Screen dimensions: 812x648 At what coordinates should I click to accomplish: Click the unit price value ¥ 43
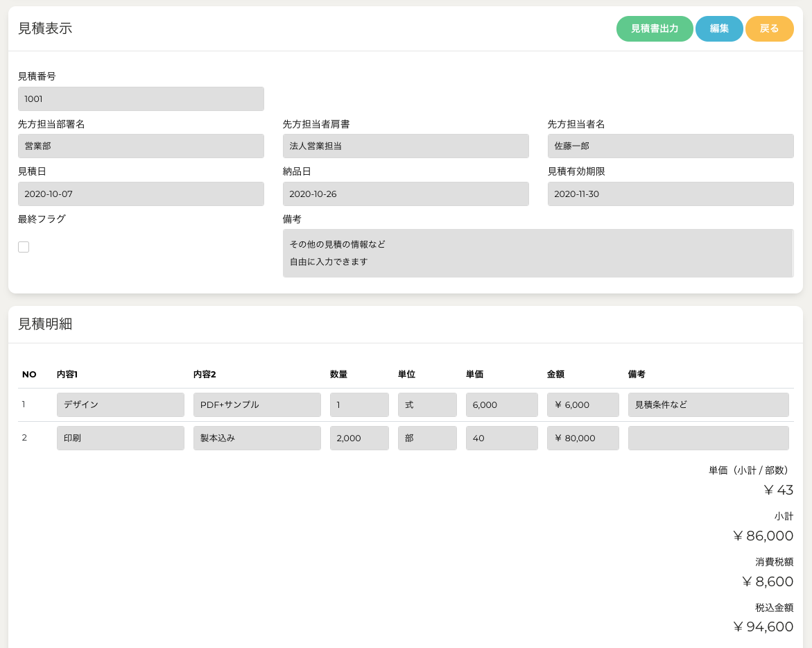click(x=778, y=490)
